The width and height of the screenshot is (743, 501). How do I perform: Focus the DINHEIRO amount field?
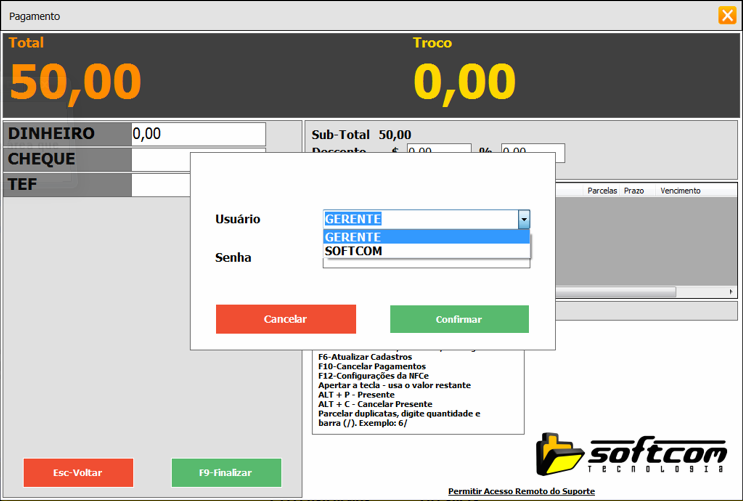pos(198,134)
